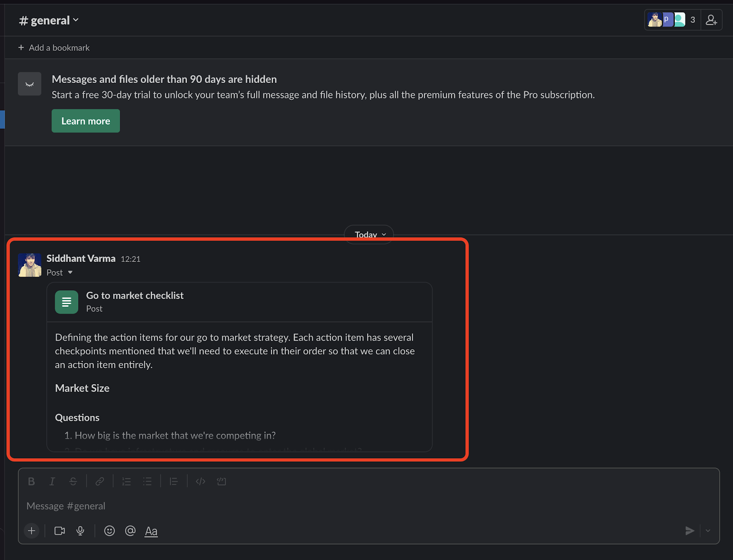
Task: Expand the Today date navigator
Action: pyautogui.click(x=368, y=234)
